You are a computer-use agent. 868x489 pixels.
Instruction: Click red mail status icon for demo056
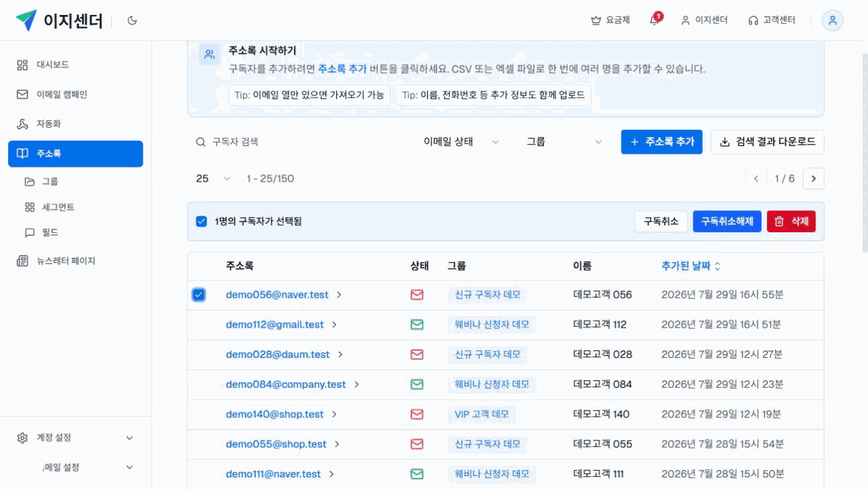click(417, 295)
